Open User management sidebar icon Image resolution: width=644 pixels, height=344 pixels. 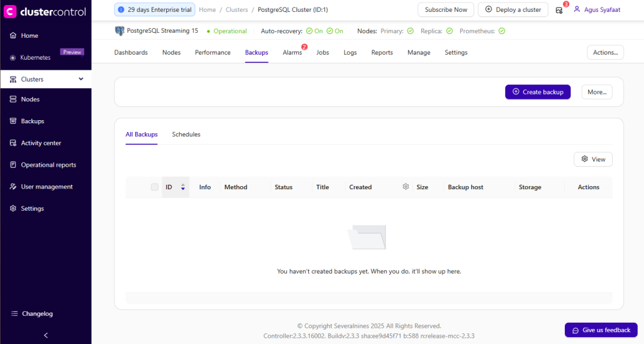click(x=13, y=187)
